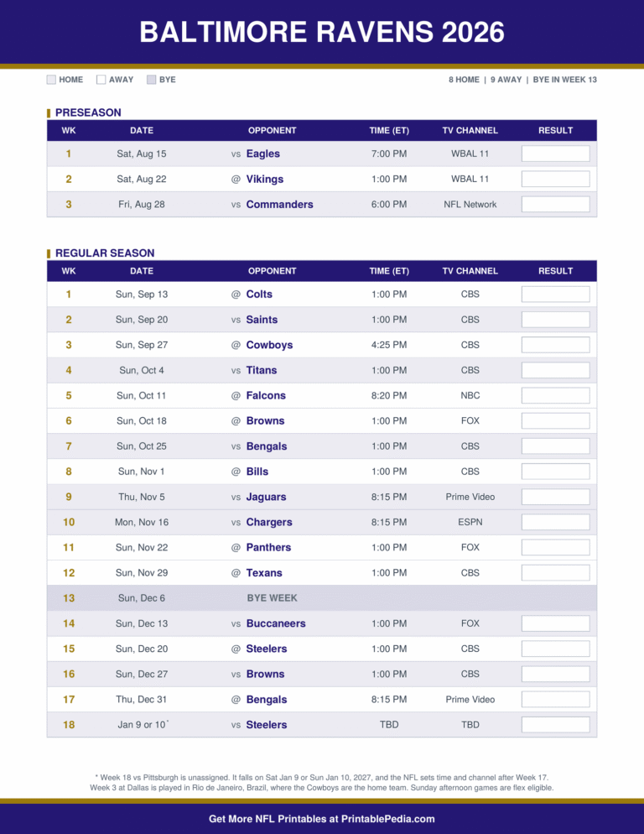Click result box for Vikings preseason game
This screenshot has width=644, height=834.
[555, 180]
